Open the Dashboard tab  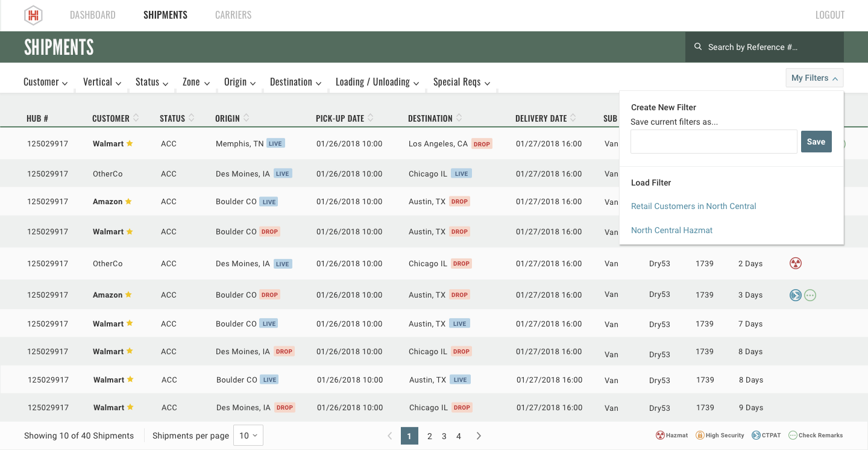coord(92,15)
